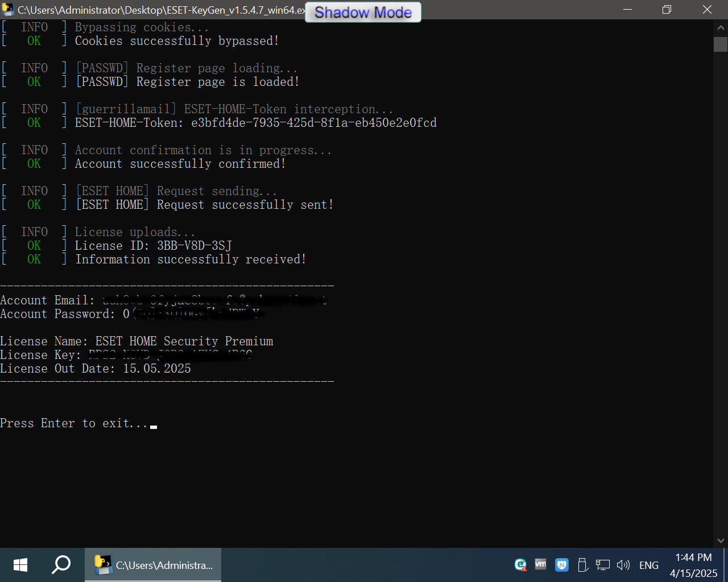
Task: Click the console title bar path text
Action: click(162, 10)
